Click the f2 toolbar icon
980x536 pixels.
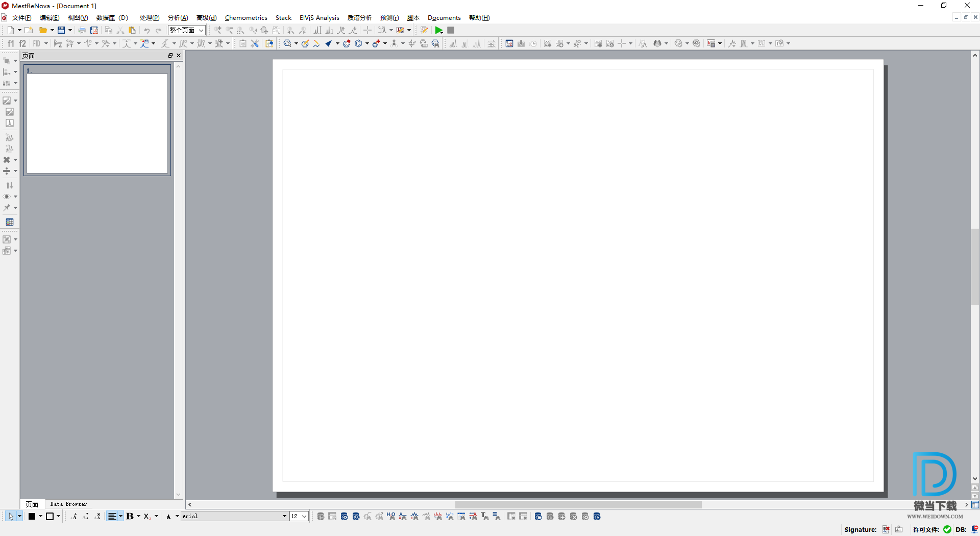pos(22,43)
